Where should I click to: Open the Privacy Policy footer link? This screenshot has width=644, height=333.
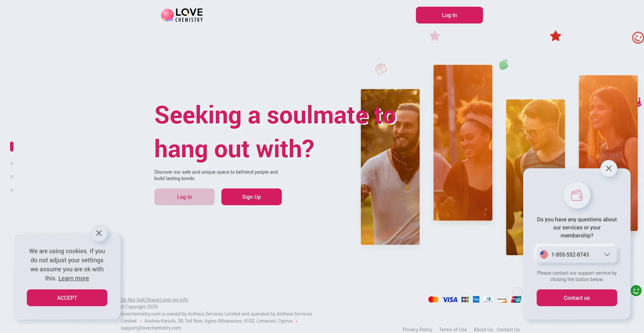pyautogui.click(x=417, y=330)
